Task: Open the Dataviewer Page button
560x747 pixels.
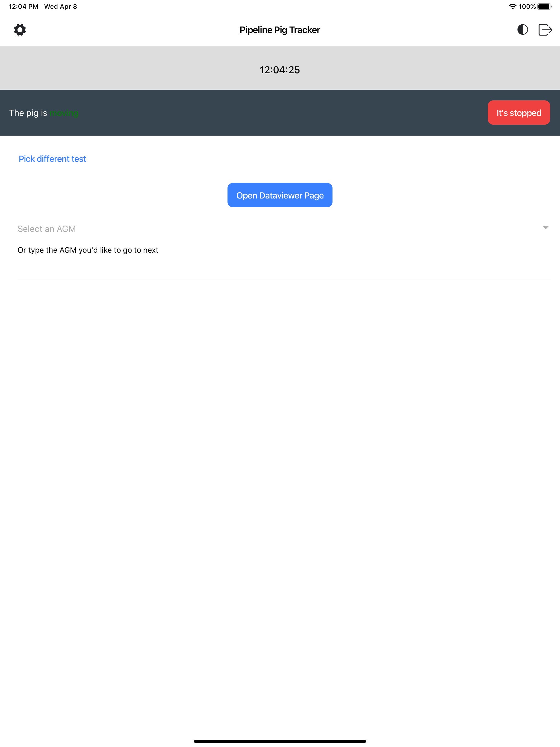Action: pos(280,195)
